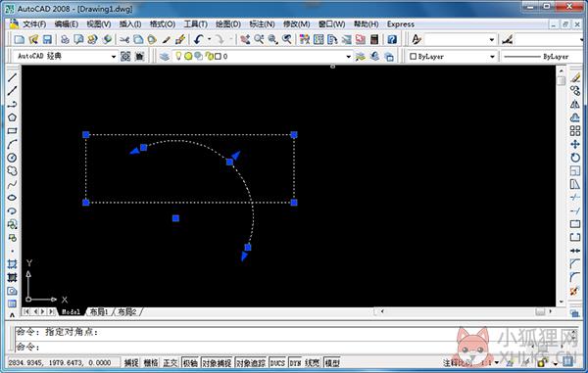Select the Circle tool

[x=12, y=158]
